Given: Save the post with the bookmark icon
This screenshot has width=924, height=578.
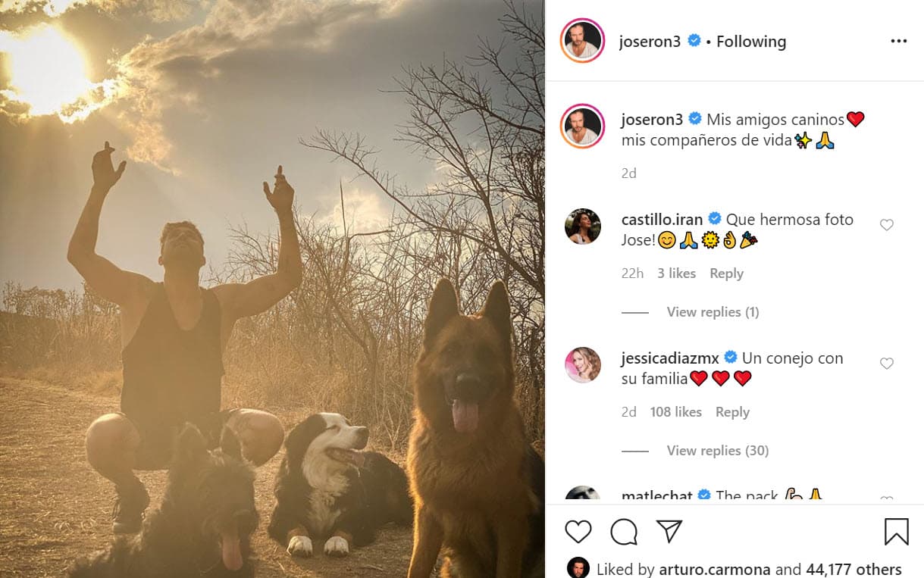Looking at the screenshot, I should 897,532.
